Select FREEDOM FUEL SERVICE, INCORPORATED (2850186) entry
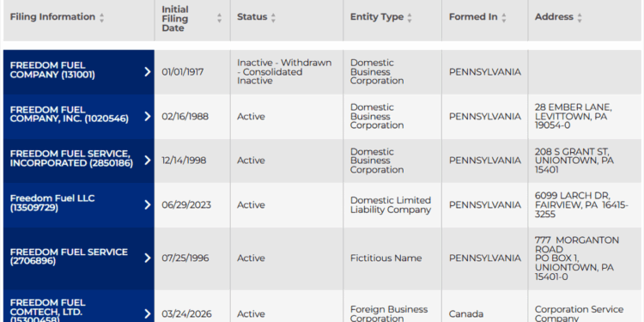The image size is (644, 322). [71, 158]
